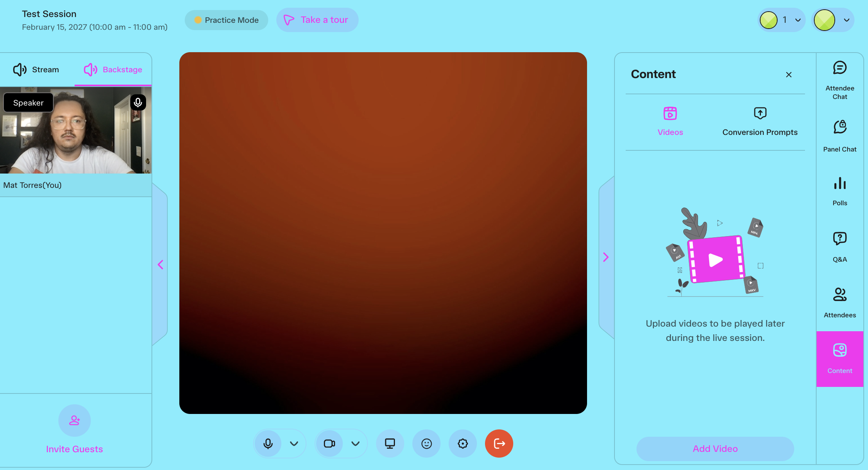Select the Videos content tab
This screenshot has height=470, width=868.
[x=670, y=122]
